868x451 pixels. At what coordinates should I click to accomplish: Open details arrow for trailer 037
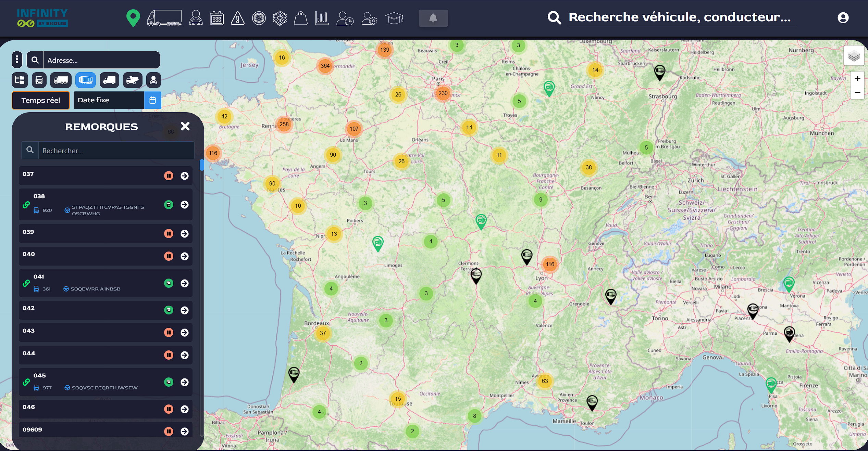coord(185,176)
